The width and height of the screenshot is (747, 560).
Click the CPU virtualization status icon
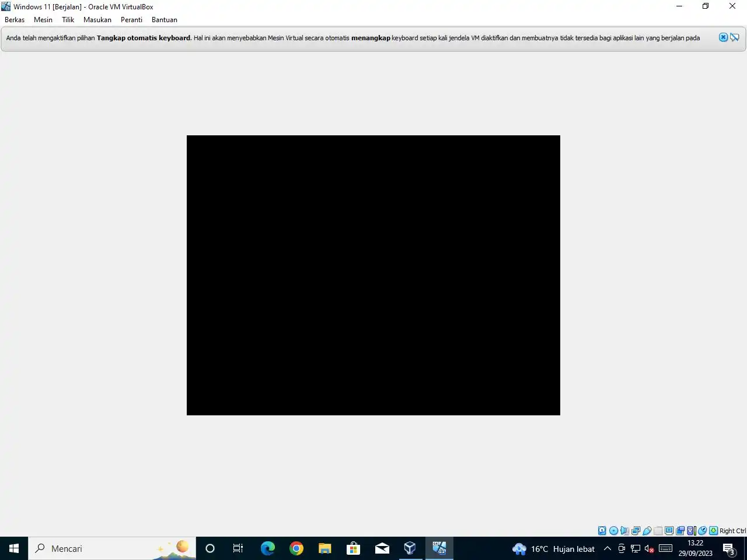point(692,531)
